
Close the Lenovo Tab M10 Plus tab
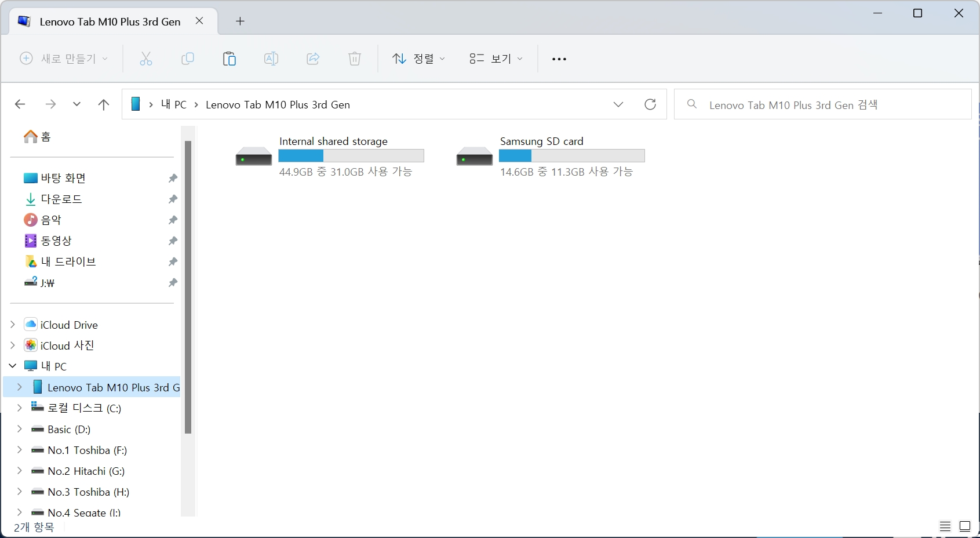pyautogui.click(x=199, y=21)
